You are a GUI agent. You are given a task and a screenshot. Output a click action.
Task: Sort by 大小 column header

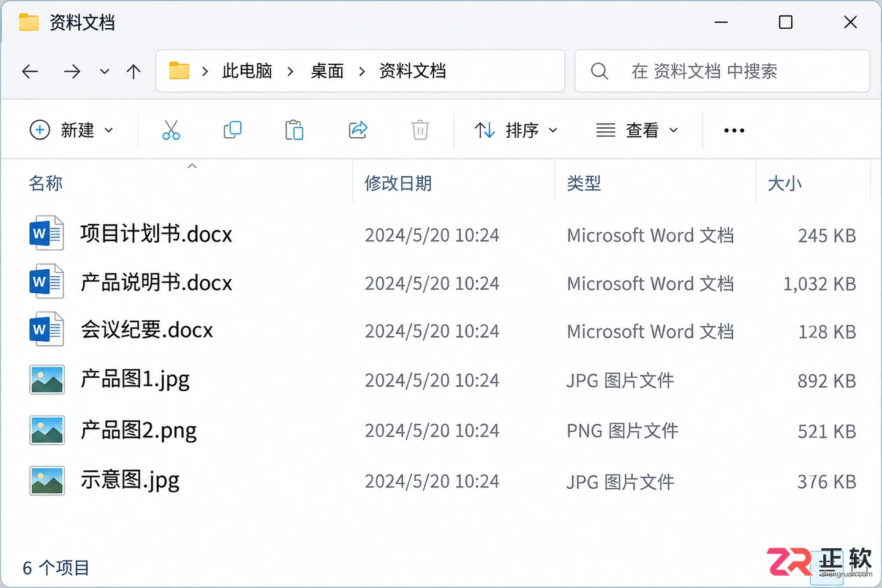(x=785, y=183)
